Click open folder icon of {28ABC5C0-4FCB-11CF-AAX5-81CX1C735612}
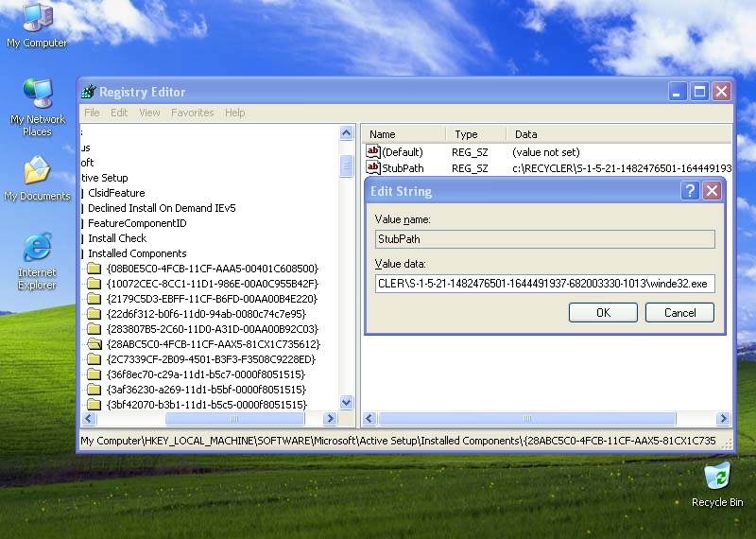The height and width of the screenshot is (539, 756). pyautogui.click(x=94, y=344)
